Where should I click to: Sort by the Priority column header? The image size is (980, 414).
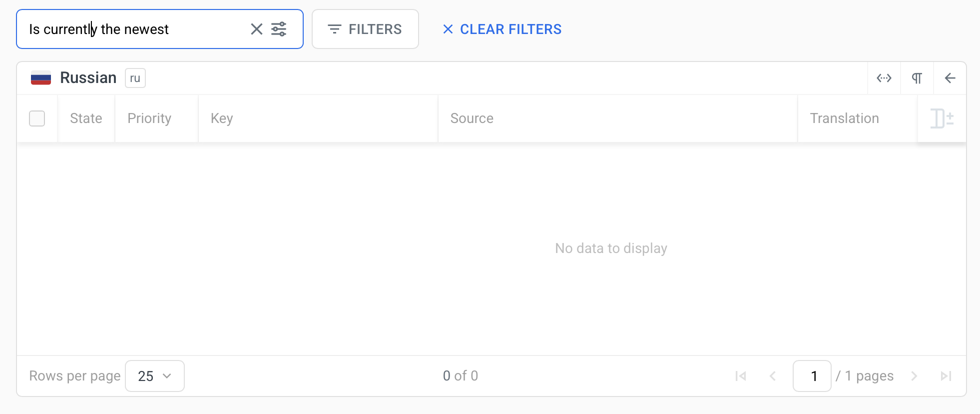point(149,118)
